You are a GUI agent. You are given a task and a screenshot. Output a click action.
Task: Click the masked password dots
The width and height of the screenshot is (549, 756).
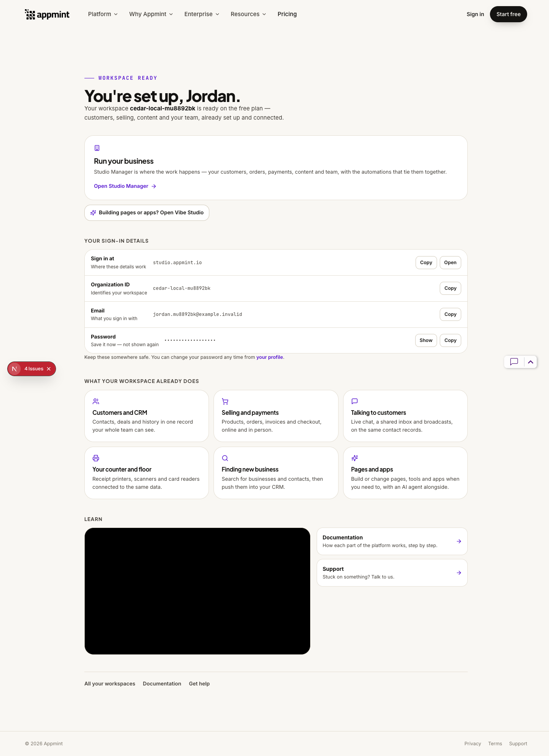point(190,340)
